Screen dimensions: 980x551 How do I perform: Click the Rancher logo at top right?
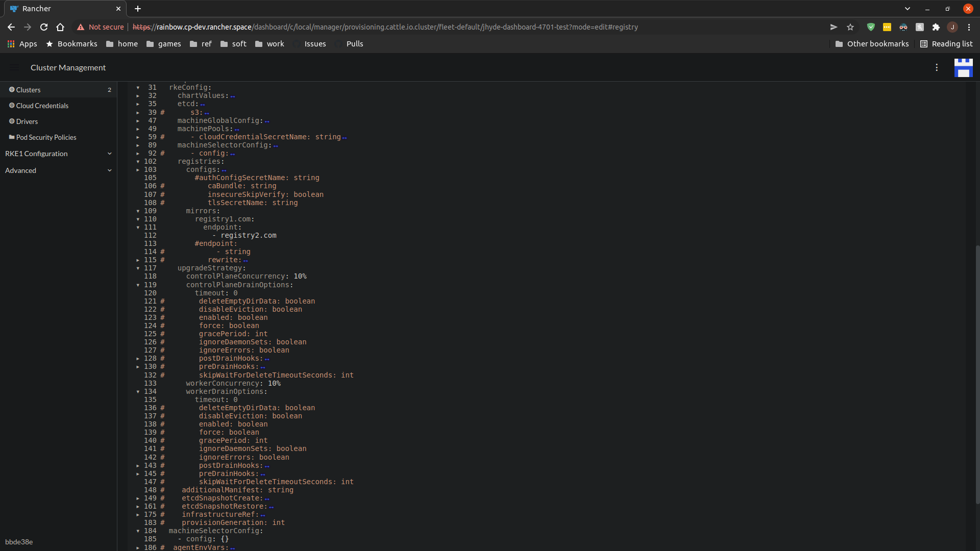(x=963, y=67)
